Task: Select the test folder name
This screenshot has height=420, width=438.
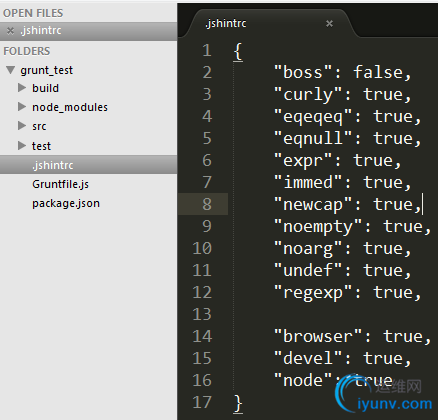Action: [x=41, y=146]
